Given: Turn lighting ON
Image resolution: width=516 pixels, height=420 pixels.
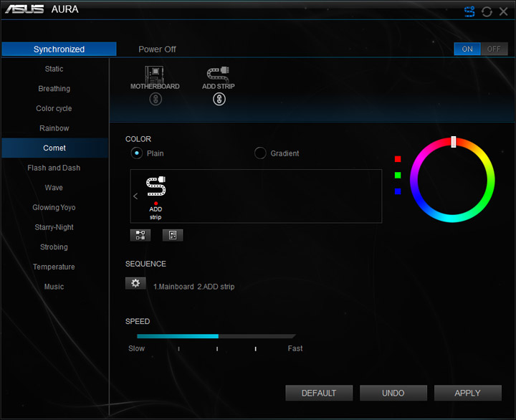Looking at the screenshot, I should pyautogui.click(x=467, y=49).
